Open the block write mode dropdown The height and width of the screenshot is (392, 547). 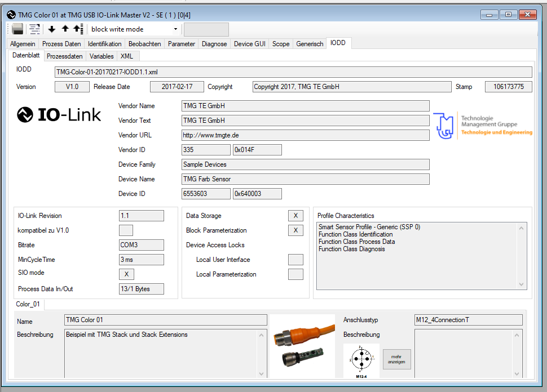pos(134,29)
